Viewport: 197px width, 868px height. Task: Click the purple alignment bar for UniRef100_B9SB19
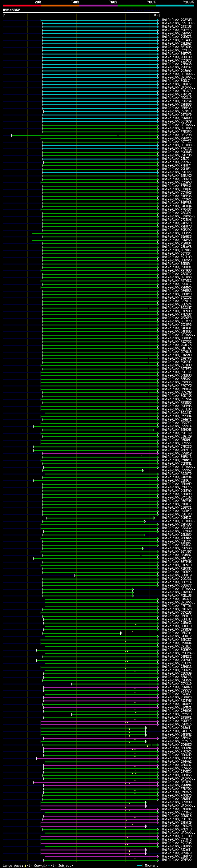click(x=100, y=454)
